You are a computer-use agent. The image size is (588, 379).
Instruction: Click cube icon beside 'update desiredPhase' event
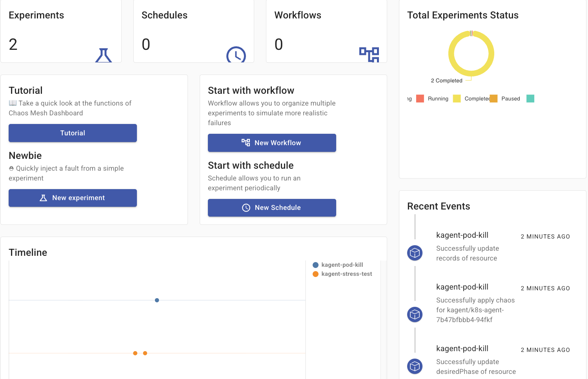(415, 366)
